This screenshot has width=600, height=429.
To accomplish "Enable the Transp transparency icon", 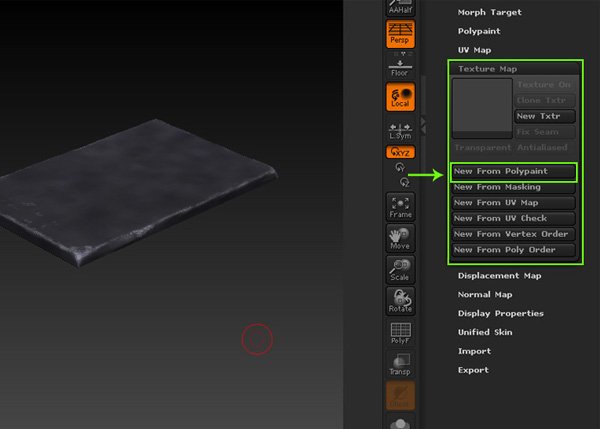I will point(400,362).
